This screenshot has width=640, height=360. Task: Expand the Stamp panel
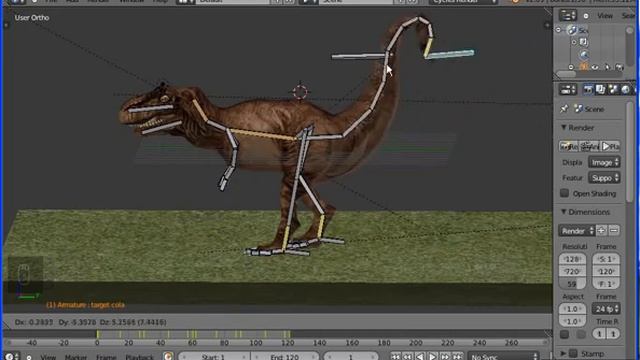point(564,353)
